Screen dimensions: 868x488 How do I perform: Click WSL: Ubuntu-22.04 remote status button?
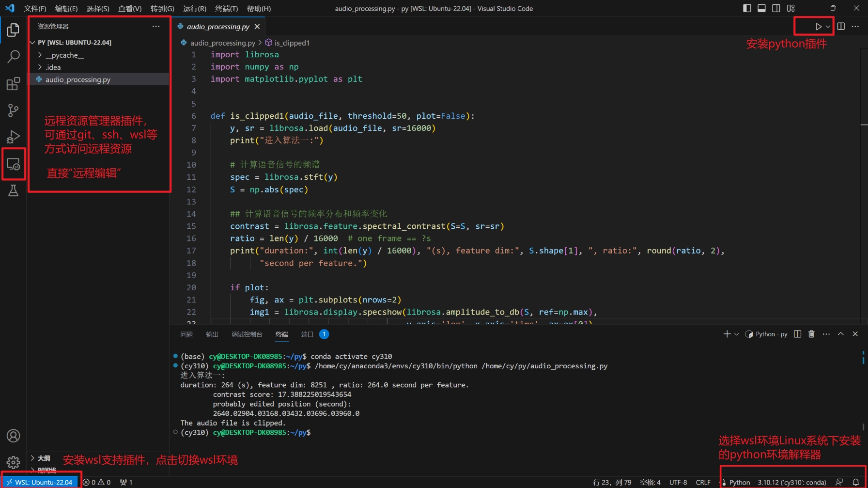point(39,482)
